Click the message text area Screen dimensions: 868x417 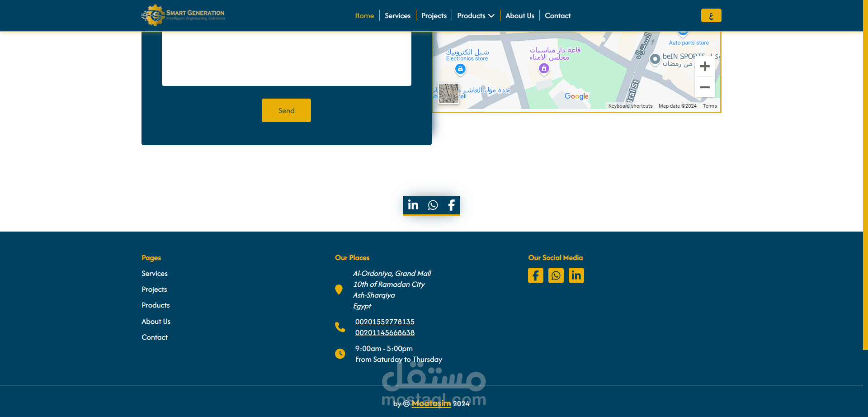pos(287,58)
